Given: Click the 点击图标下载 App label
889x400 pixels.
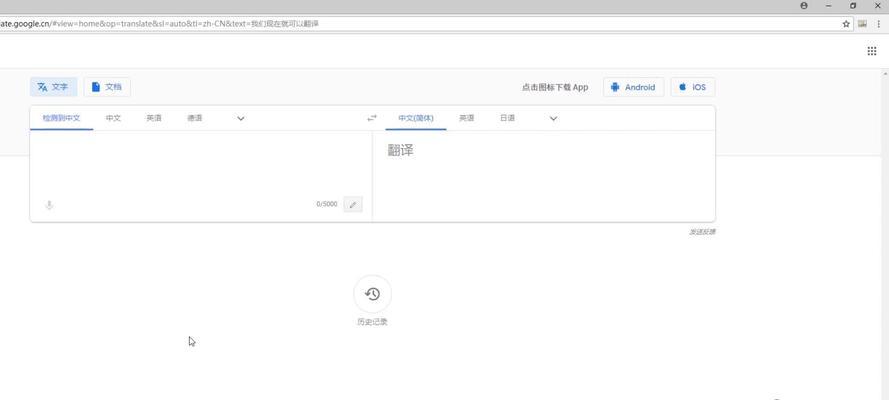Looking at the screenshot, I should point(555,87).
